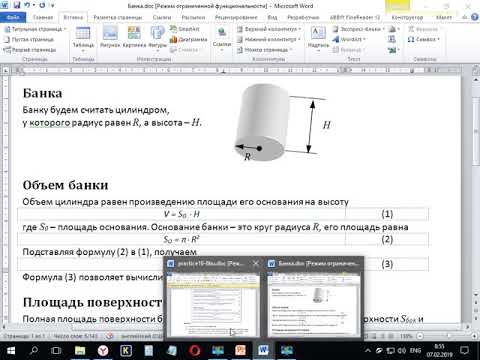Viewport: 480px width, 360px height.
Task: Insert a Пустая страница
Action: point(29,39)
